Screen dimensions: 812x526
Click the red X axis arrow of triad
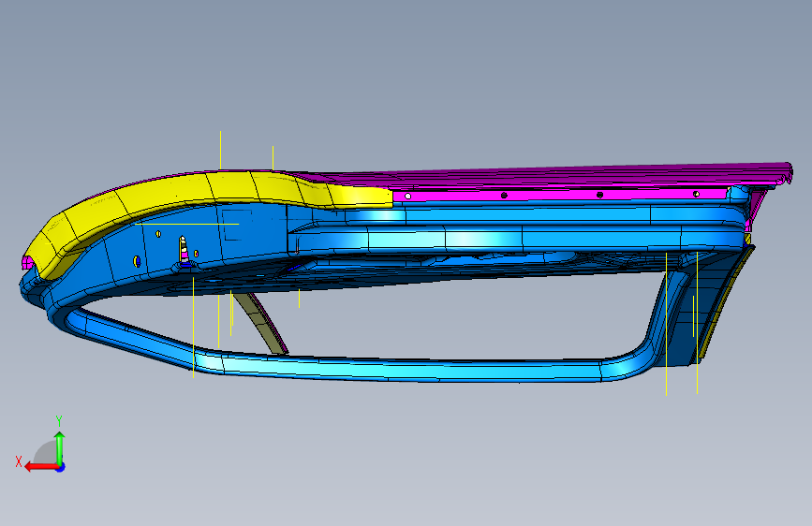click(40, 467)
